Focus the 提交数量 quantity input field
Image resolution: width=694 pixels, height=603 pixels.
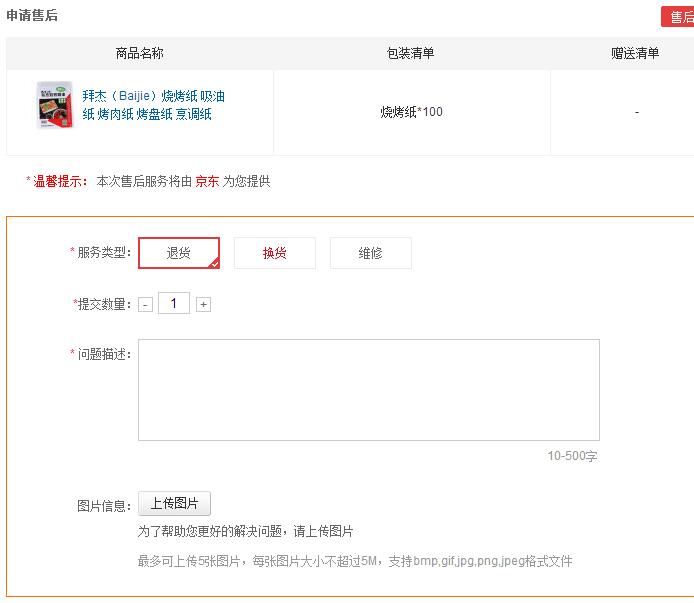pos(174,303)
